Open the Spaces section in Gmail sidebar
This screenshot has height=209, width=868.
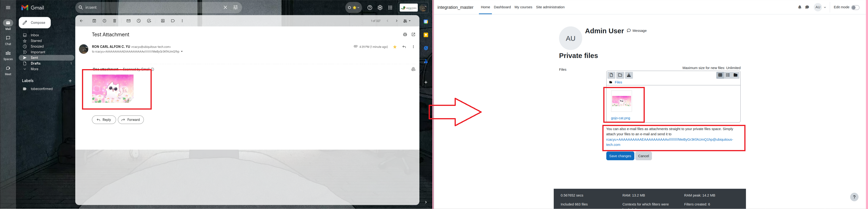(x=8, y=55)
